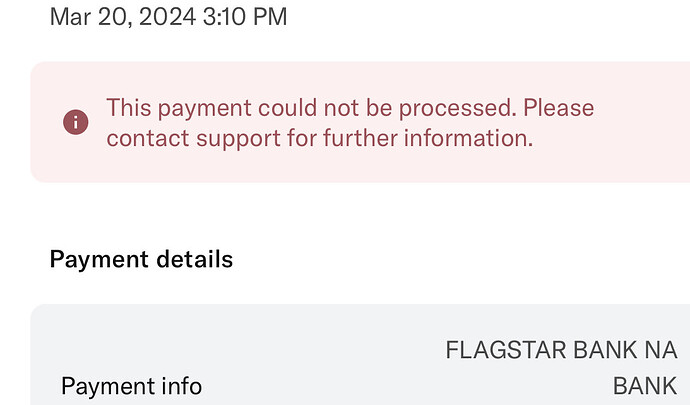Click 'This payment could not be processed' text

[x=309, y=108]
